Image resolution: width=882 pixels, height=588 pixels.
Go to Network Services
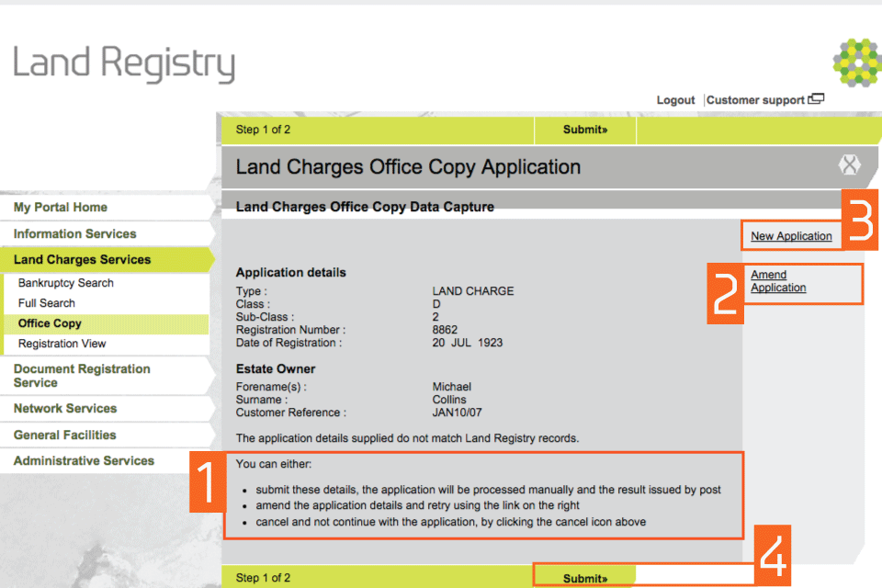tap(65, 408)
